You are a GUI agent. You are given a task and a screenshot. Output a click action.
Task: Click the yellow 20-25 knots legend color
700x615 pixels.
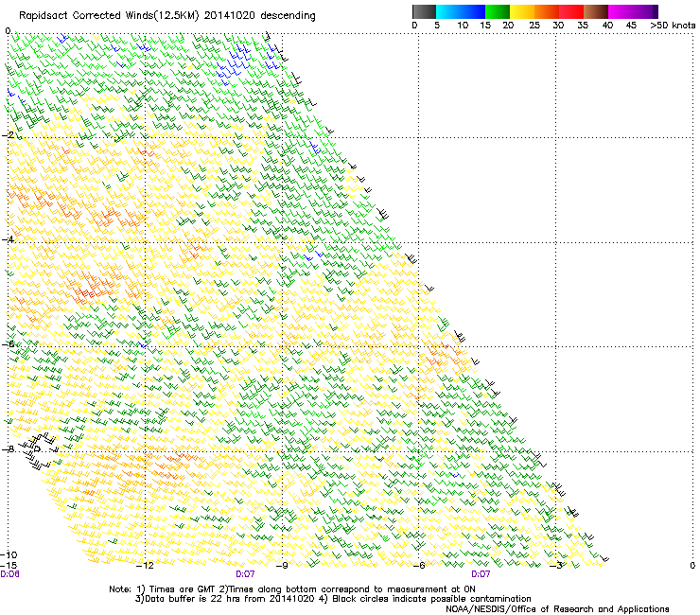pyautogui.click(x=522, y=11)
